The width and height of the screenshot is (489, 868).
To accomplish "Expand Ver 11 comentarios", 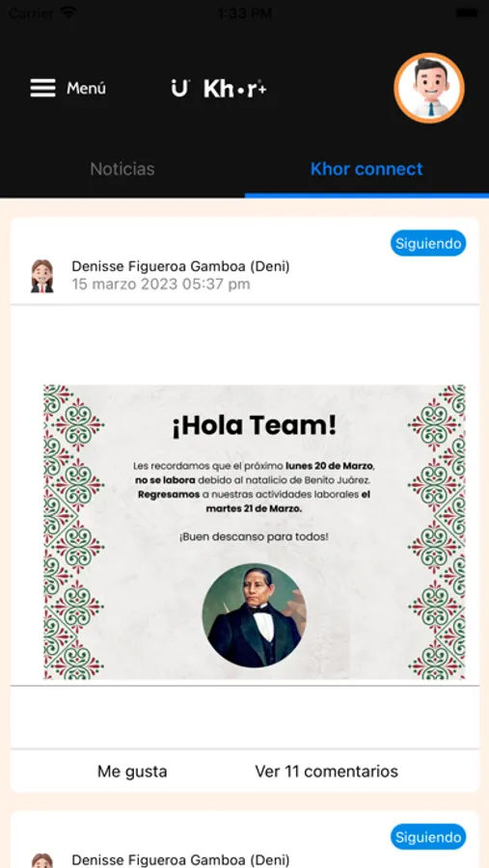I will pos(327,772).
